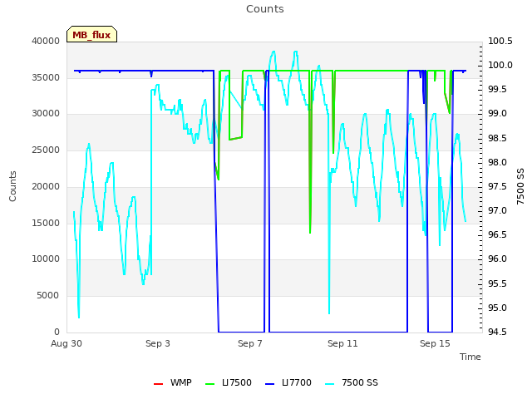The width and height of the screenshot is (532, 399).
Task: Click the 'Sep 3' date tick label
Action: [158, 343]
